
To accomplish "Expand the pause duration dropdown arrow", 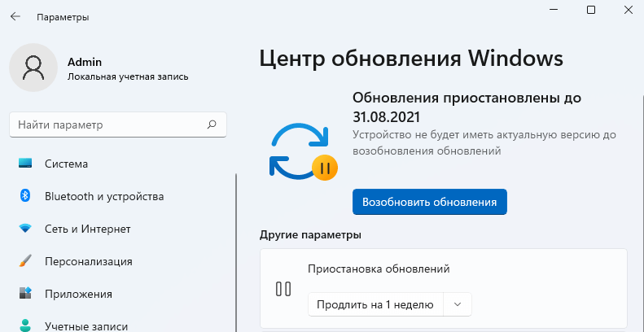I will [x=458, y=304].
